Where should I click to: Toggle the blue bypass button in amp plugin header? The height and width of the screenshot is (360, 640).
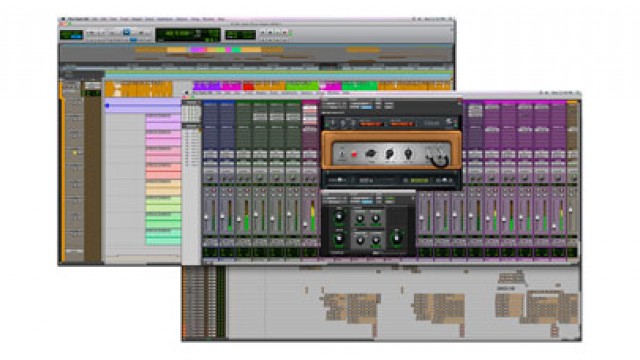click(367, 107)
